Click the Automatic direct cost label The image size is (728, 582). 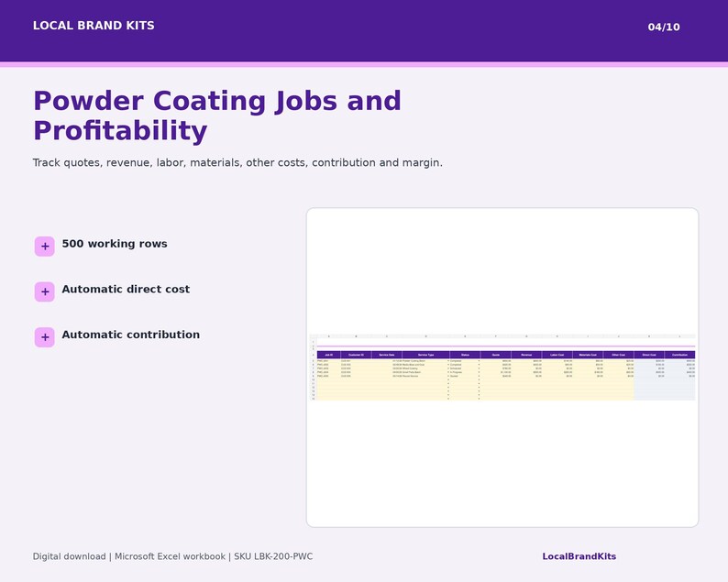point(126,289)
